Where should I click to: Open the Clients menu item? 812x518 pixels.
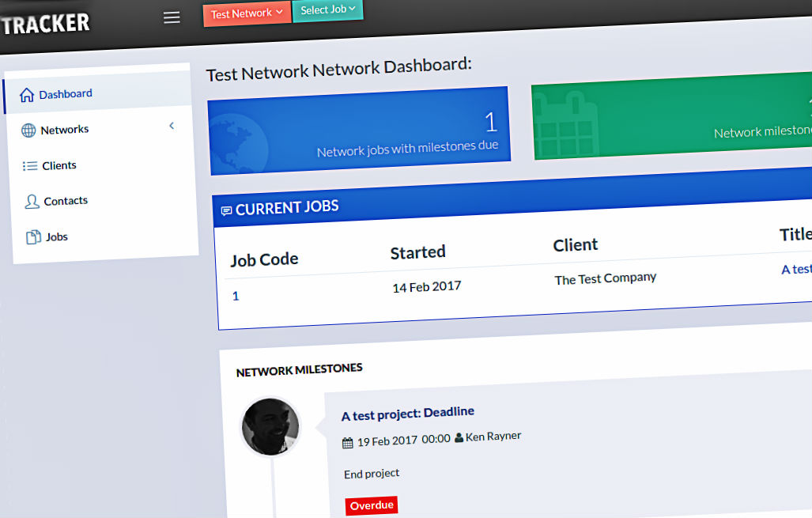click(x=59, y=165)
